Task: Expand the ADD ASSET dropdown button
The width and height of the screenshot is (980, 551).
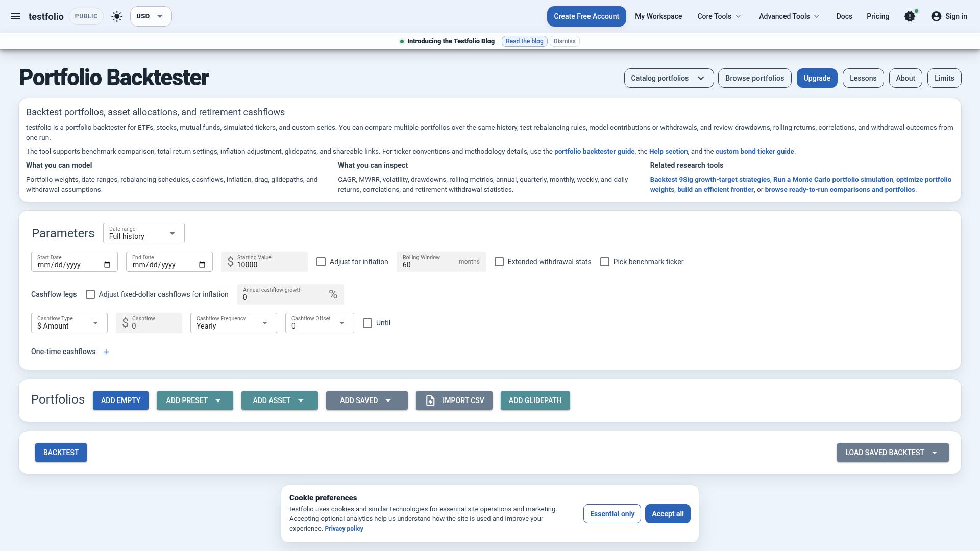Action: (x=280, y=400)
